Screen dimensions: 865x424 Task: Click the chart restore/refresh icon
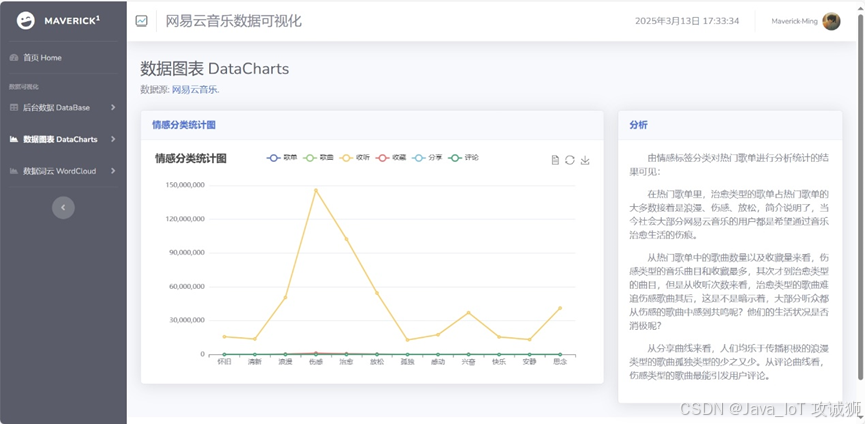pos(570,160)
